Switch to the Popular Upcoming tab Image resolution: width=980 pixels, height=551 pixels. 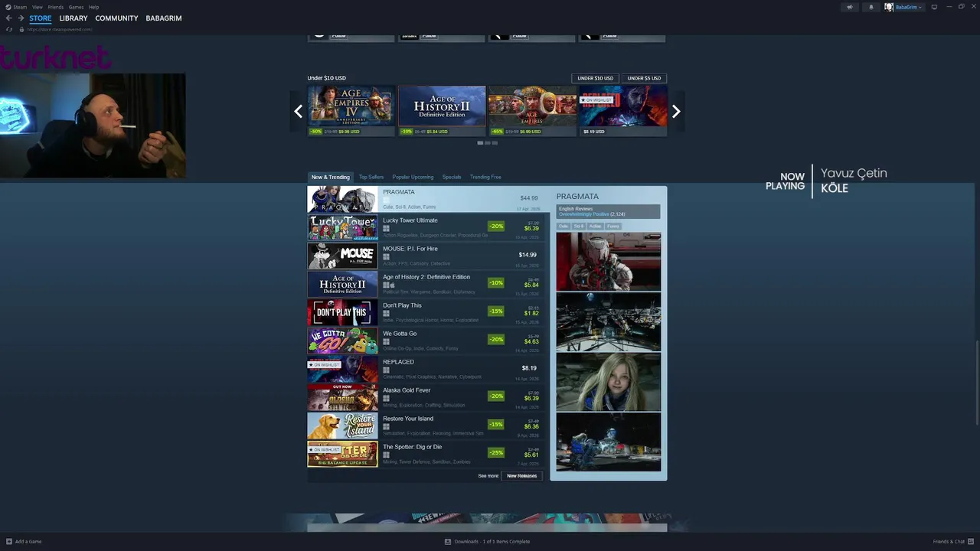tap(413, 177)
